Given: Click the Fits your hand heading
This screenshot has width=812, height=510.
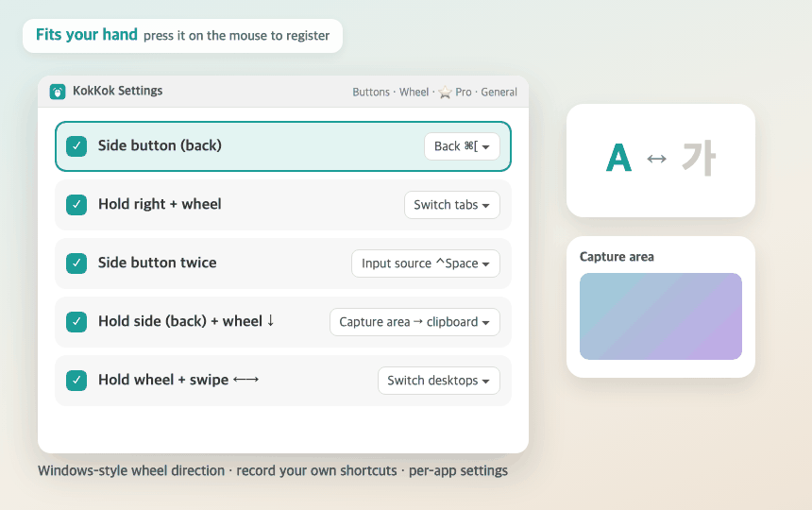Looking at the screenshot, I should (x=87, y=35).
